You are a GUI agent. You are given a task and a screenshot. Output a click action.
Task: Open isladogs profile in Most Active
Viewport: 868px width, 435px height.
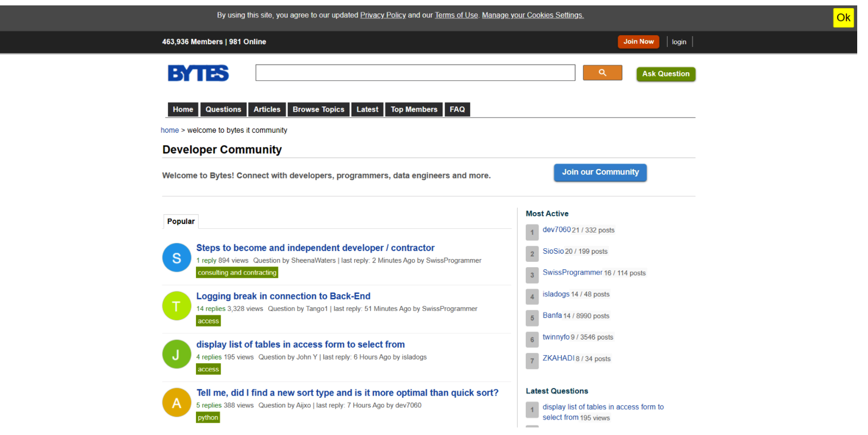(556, 294)
